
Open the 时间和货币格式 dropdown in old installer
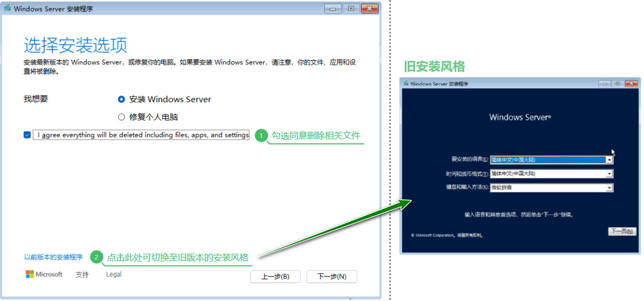coord(551,174)
